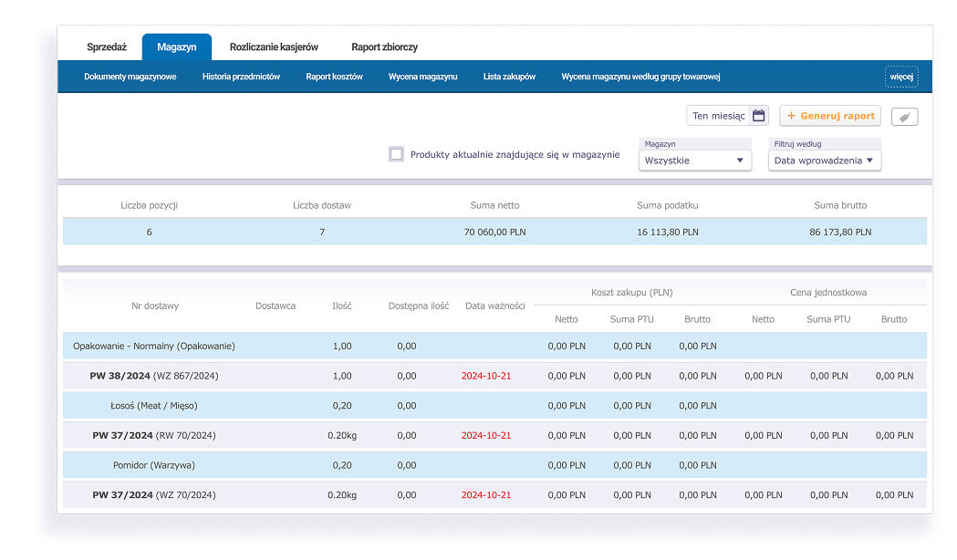Screen dimensions: 957x560
Task: Open the Ten miesiąc date range selector
Action: click(727, 115)
